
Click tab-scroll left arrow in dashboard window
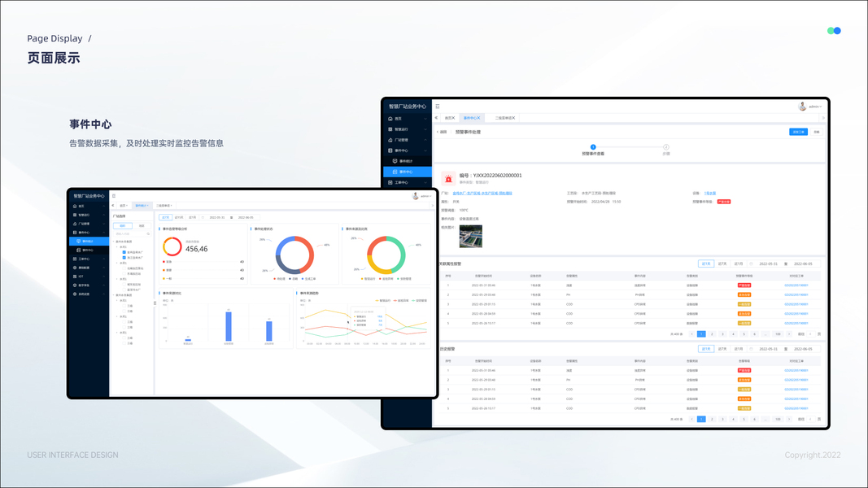pyautogui.click(x=113, y=205)
